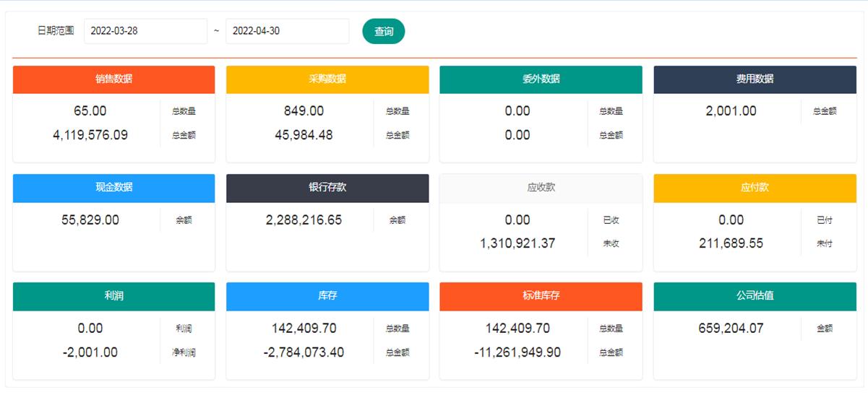Click the 余额 label in 现金数据
Viewport: 868px width, 408px height.
pos(184,220)
